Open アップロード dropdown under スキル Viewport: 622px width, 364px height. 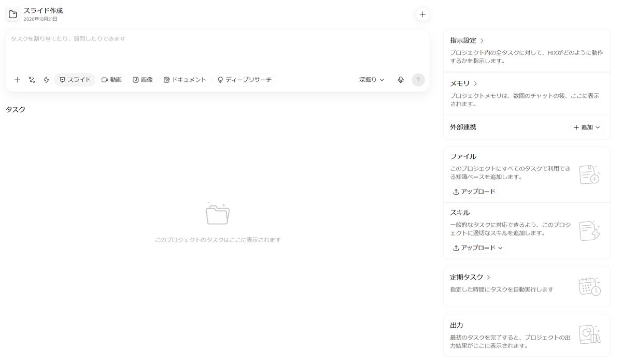478,248
